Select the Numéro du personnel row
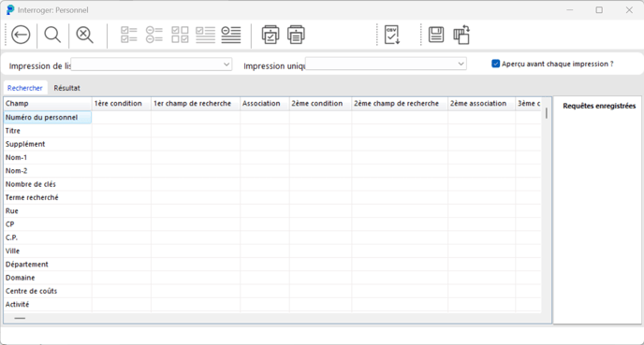The height and width of the screenshot is (345, 644). (x=48, y=117)
